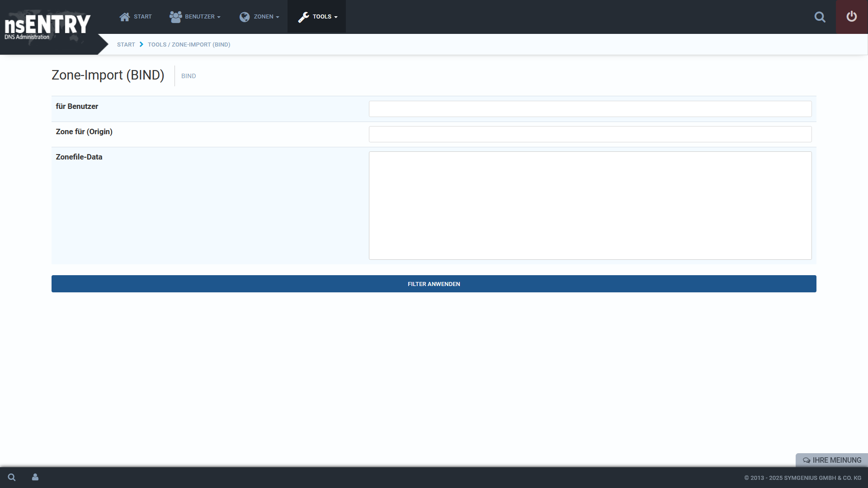Open the Ihre Meinung feedback tab
This screenshot has height=488, width=868.
click(x=832, y=460)
